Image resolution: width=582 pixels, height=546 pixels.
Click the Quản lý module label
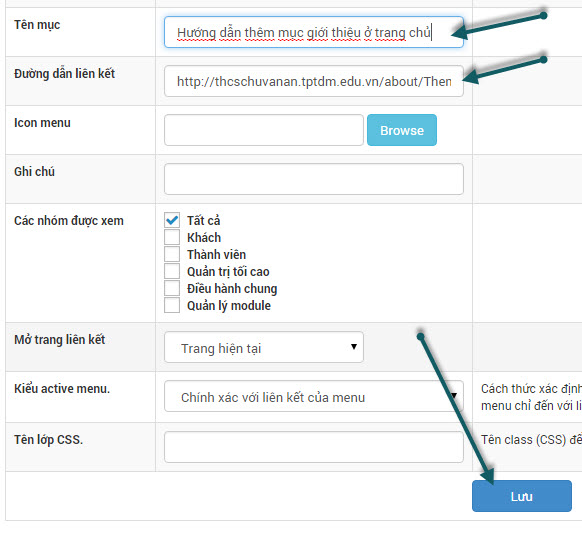(x=229, y=306)
